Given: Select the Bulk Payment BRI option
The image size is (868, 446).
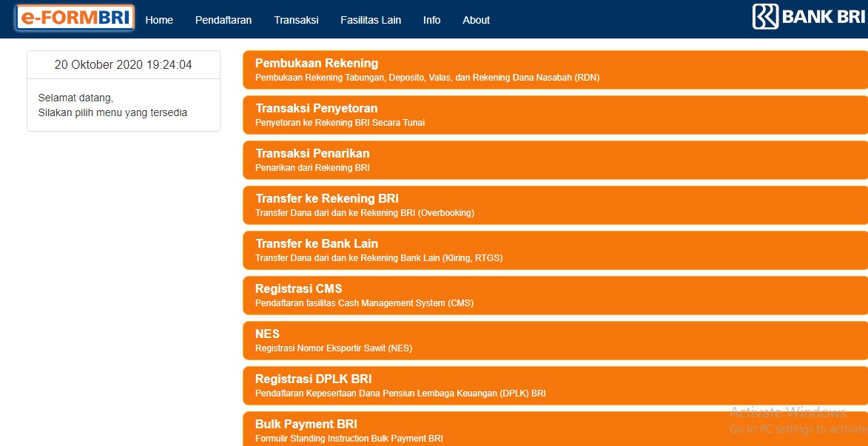Looking at the screenshot, I should [x=555, y=429].
